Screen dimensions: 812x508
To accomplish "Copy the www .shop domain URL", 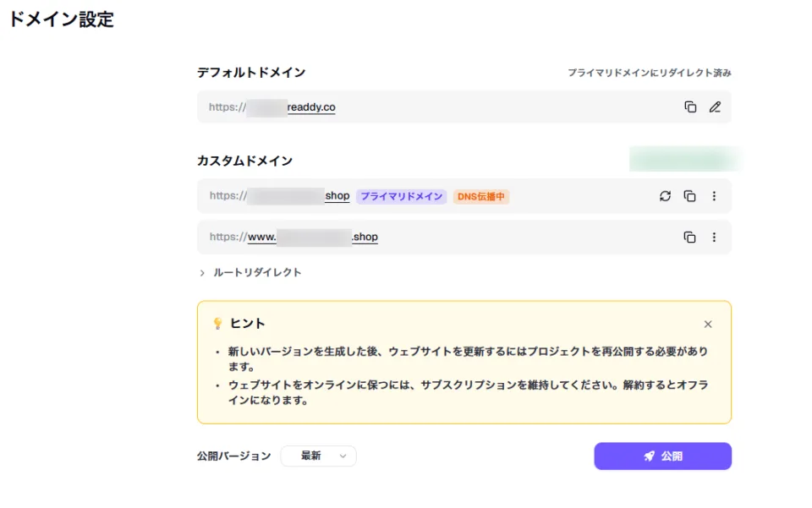I will (690, 237).
